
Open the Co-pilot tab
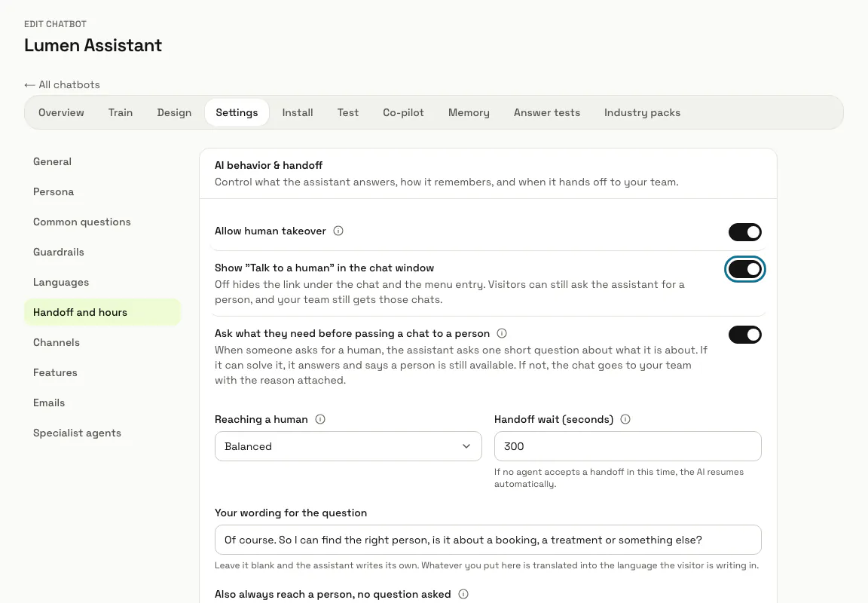404,112
